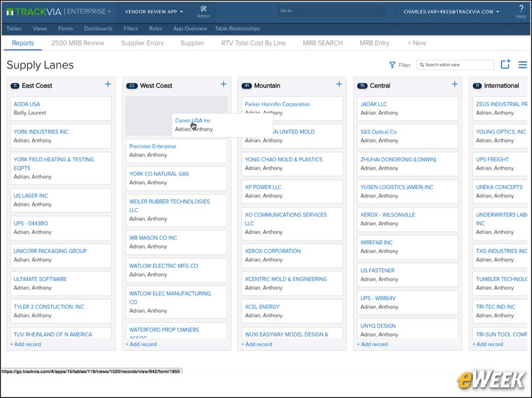Click the West Coast count badge
The image size is (532, 398).
click(x=132, y=86)
